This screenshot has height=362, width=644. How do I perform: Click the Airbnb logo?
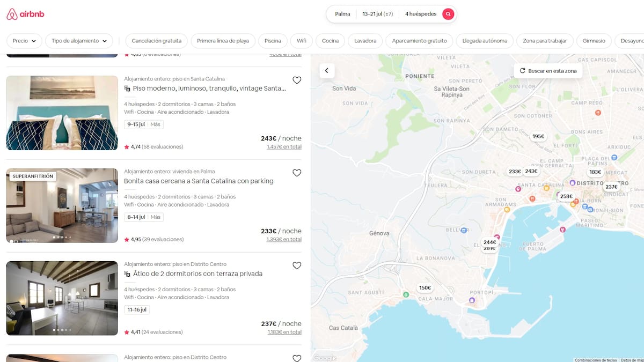click(x=25, y=14)
